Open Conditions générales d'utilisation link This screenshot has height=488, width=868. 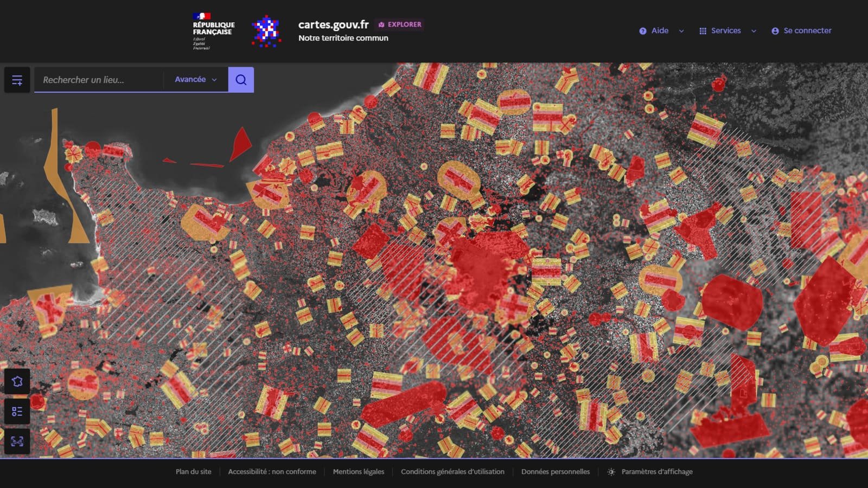[452, 472]
